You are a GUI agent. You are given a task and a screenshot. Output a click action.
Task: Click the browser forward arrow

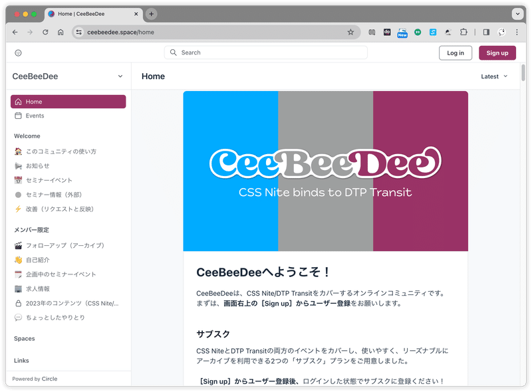30,32
